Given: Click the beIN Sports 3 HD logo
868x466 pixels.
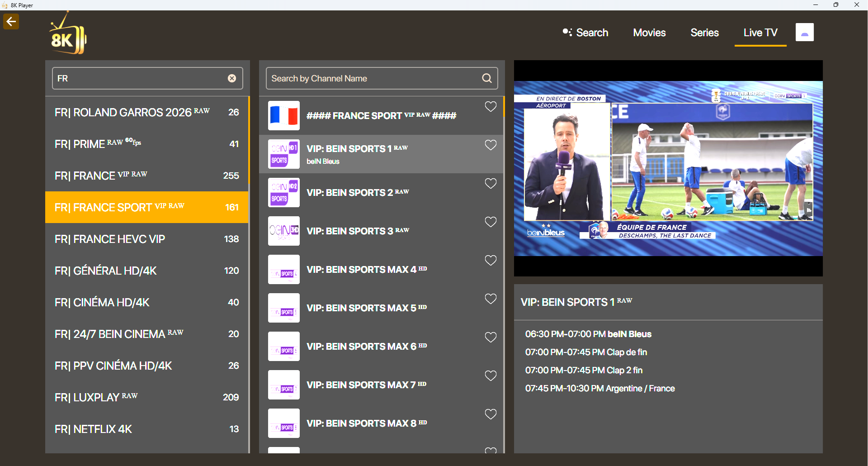Looking at the screenshot, I should click(284, 231).
